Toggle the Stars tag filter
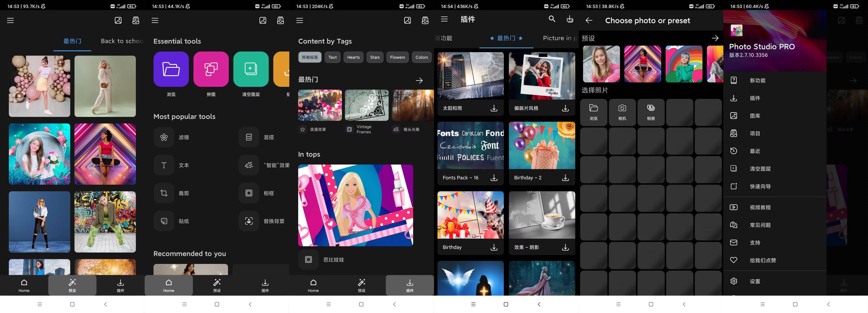The width and height of the screenshot is (868, 313). coord(375,57)
